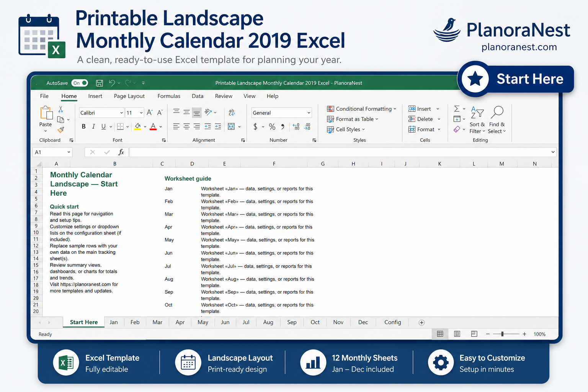
Task: Click the Comma Style icon
Action: (x=283, y=127)
